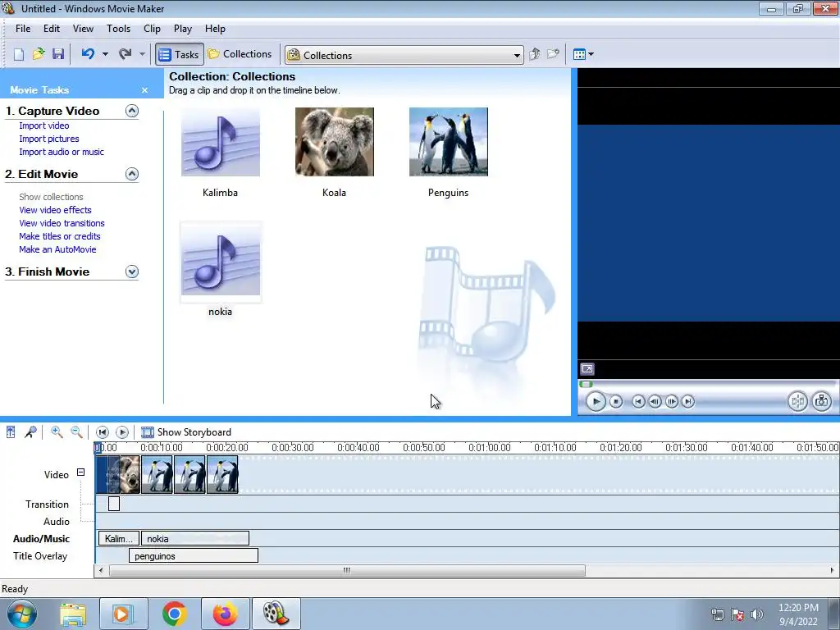Open the Collections location combo box
840x630 pixels.
404,55
